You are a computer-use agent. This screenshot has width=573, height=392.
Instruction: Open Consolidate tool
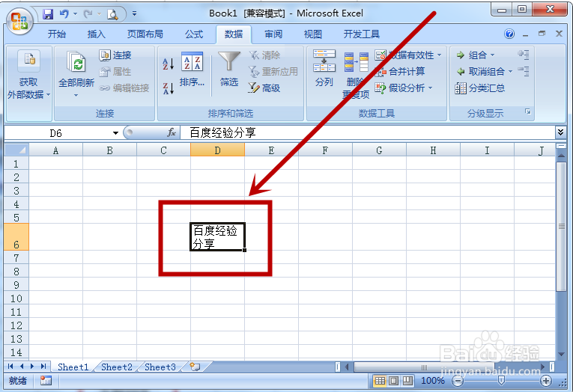[x=400, y=72]
